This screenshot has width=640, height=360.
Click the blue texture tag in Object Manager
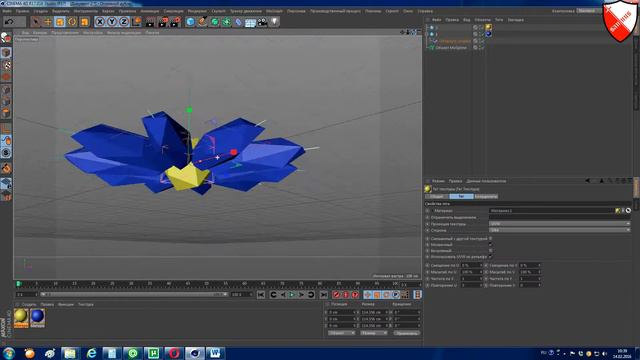point(488,34)
